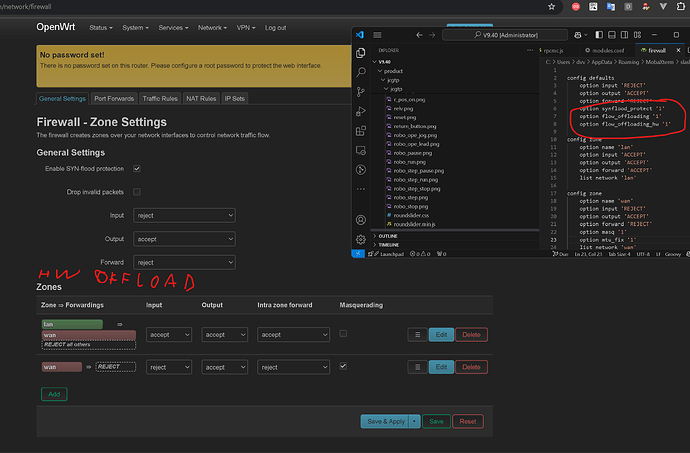The image size is (690, 453).
Task: Switch to the NAT Rules tab
Action: tap(201, 99)
